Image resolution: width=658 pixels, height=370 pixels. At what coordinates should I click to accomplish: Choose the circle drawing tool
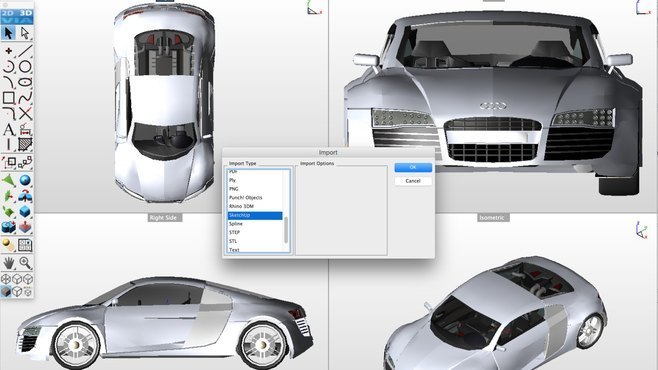(25, 66)
